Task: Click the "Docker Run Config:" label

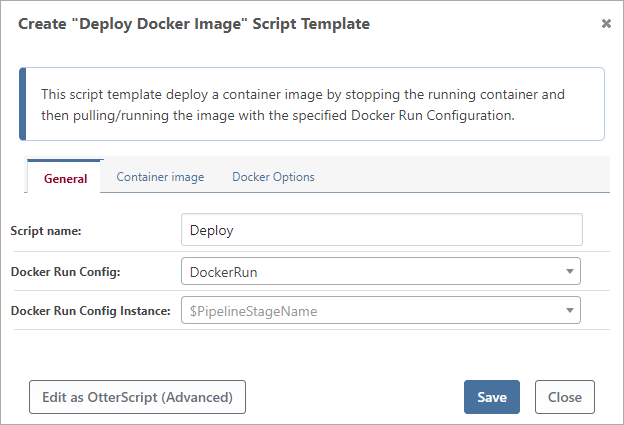Action: click(x=65, y=270)
